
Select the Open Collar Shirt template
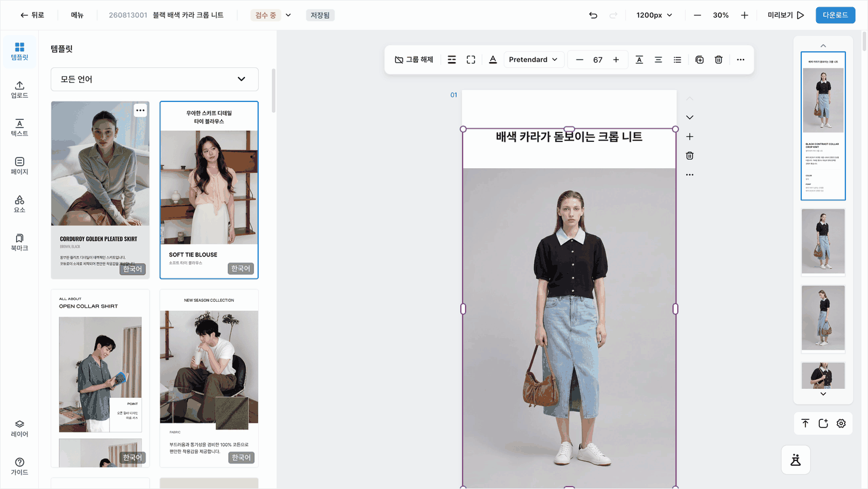tap(100, 378)
